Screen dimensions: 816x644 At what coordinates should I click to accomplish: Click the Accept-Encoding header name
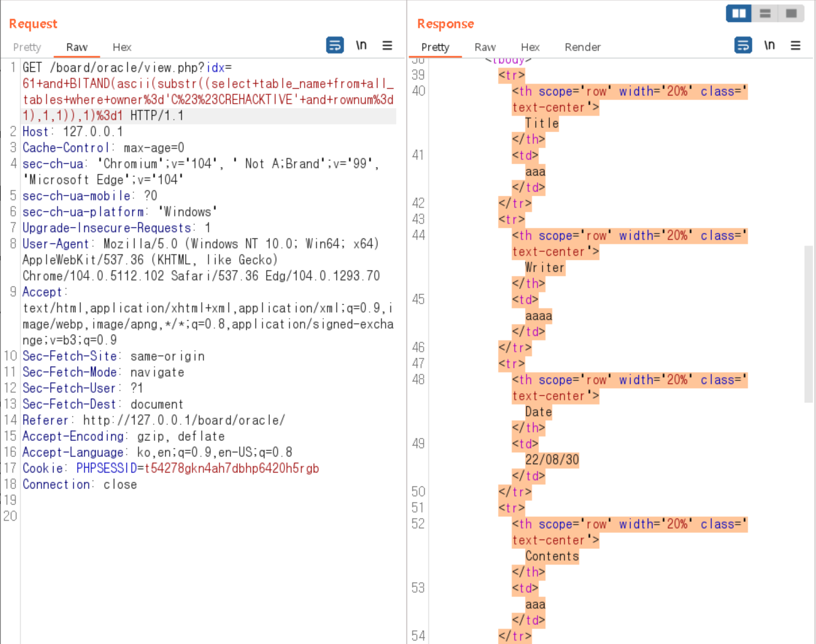(x=73, y=436)
